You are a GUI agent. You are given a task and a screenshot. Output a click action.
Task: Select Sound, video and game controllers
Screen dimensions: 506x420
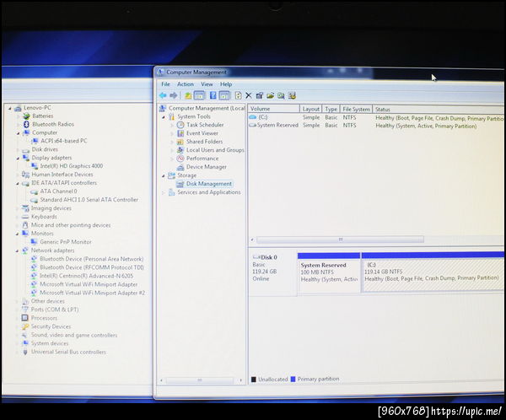point(74,335)
